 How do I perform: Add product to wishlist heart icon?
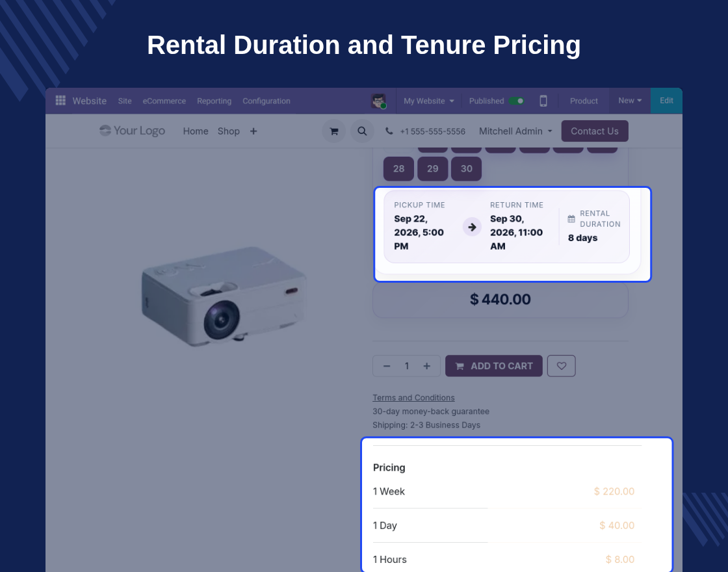[x=562, y=366]
